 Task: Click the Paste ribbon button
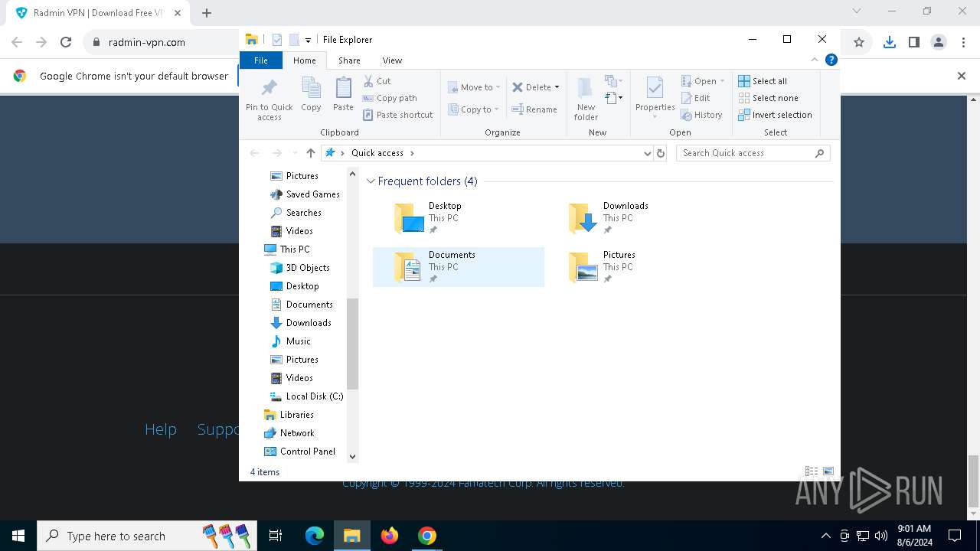coord(343,95)
